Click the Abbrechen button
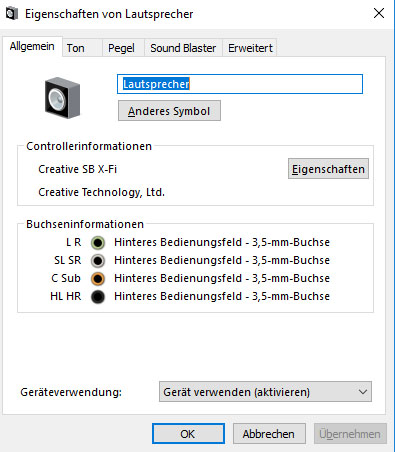Viewport: 395px width, 452px height. 269,434
